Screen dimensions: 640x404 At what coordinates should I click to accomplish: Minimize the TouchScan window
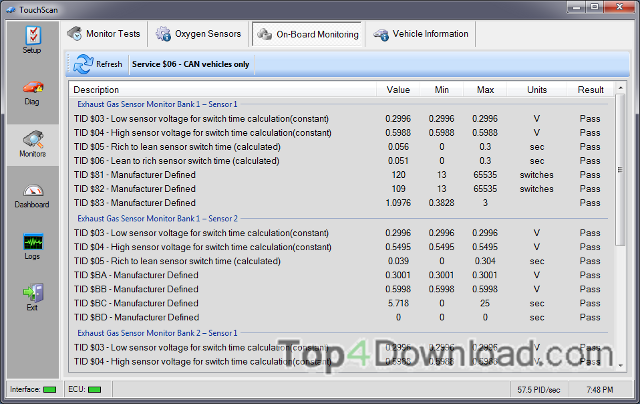coord(576,7)
